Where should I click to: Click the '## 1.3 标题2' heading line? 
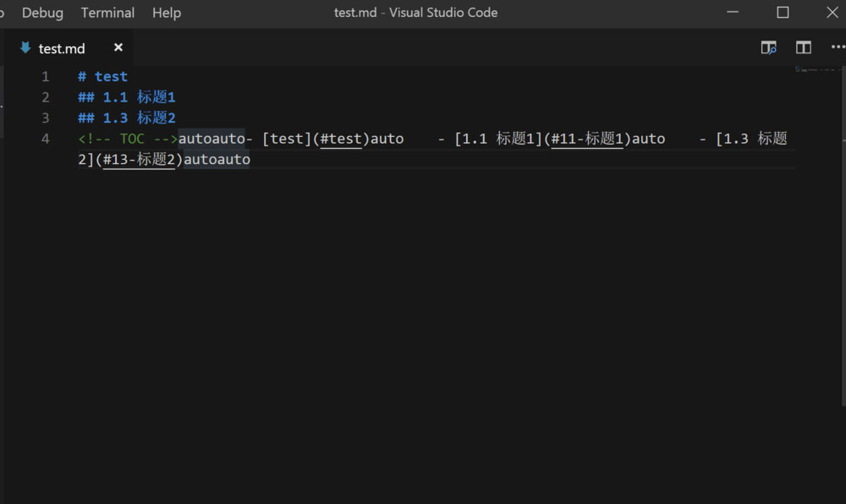tap(125, 118)
